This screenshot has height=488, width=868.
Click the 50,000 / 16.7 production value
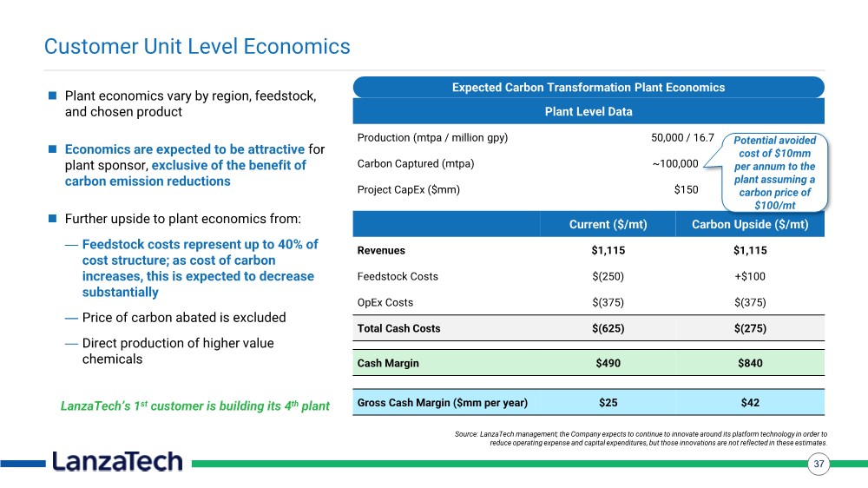[x=682, y=137]
